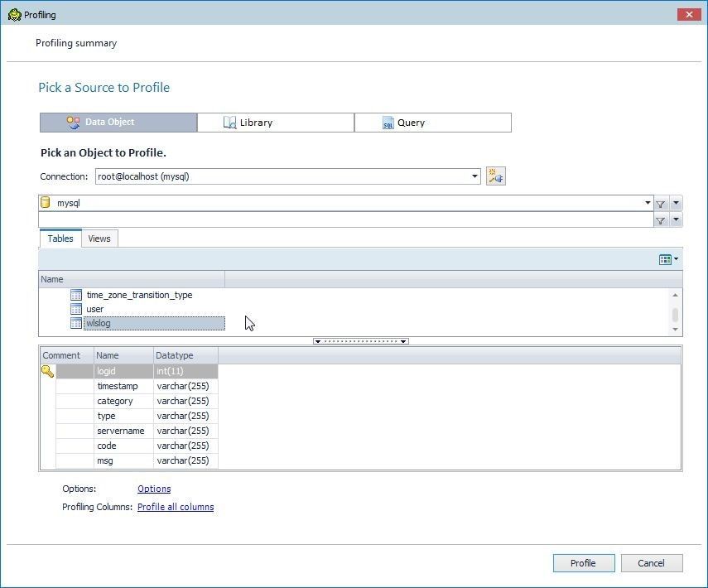Click the Profiling summary heading text
The image size is (708, 588).
(76, 43)
